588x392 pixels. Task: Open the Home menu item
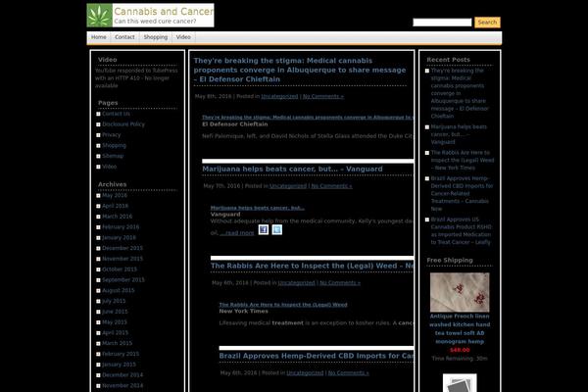[x=99, y=37]
